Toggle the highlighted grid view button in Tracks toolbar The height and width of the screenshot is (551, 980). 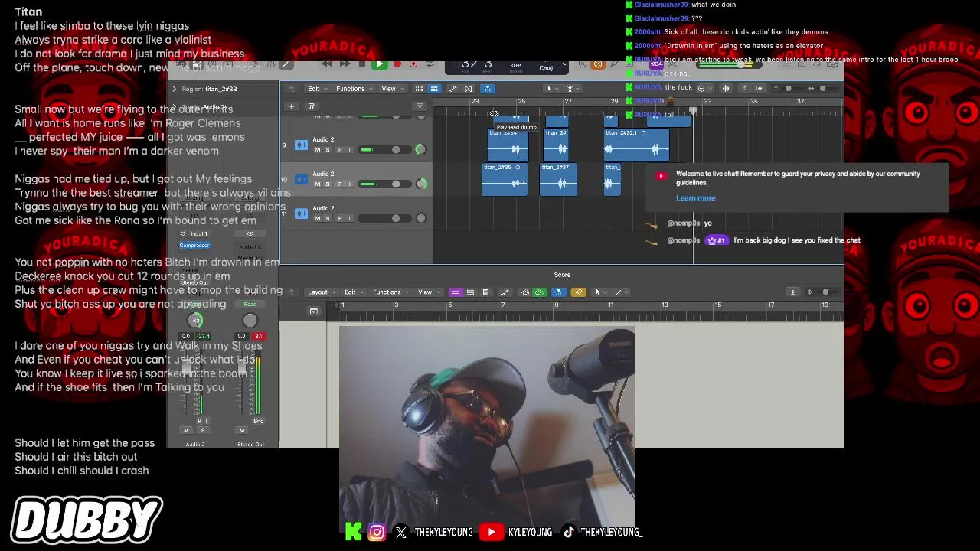[434, 89]
